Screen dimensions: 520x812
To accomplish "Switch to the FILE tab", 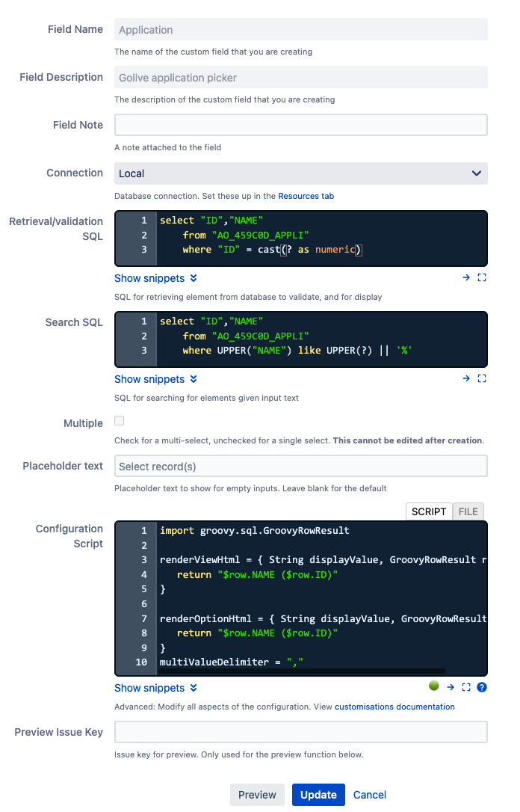I will pos(468,511).
